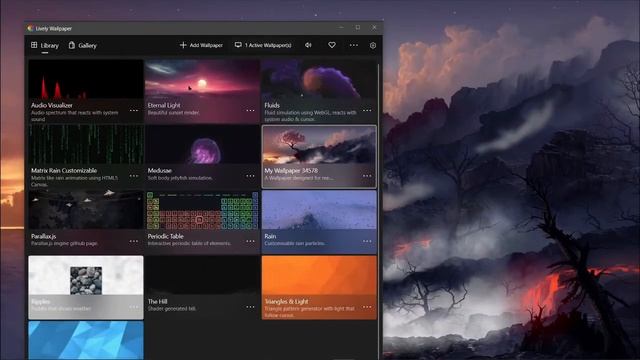Open options menu for Periodic Table
The height and width of the screenshot is (360, 640).
point(250,241)
